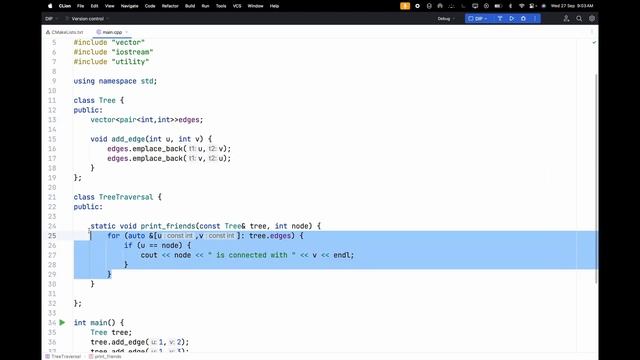Open the Wi-Fi status icon in menu bar
Viewport: 640px width, 360px height.
pyautogui.click(x=521, y=6)
